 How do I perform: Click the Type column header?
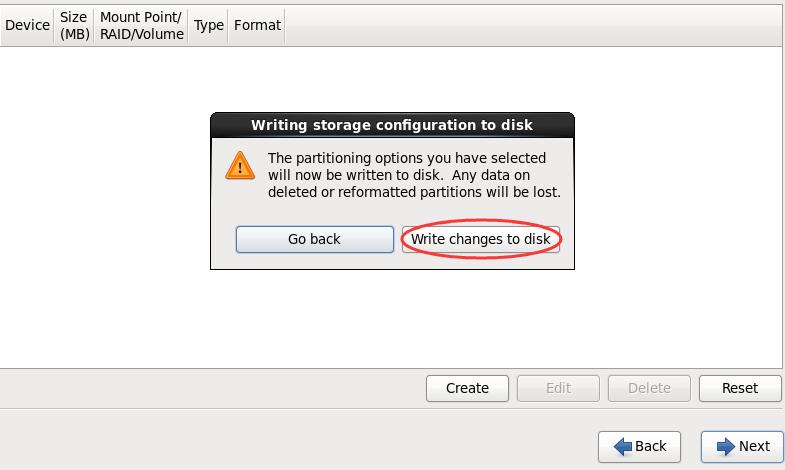(208, 26)
